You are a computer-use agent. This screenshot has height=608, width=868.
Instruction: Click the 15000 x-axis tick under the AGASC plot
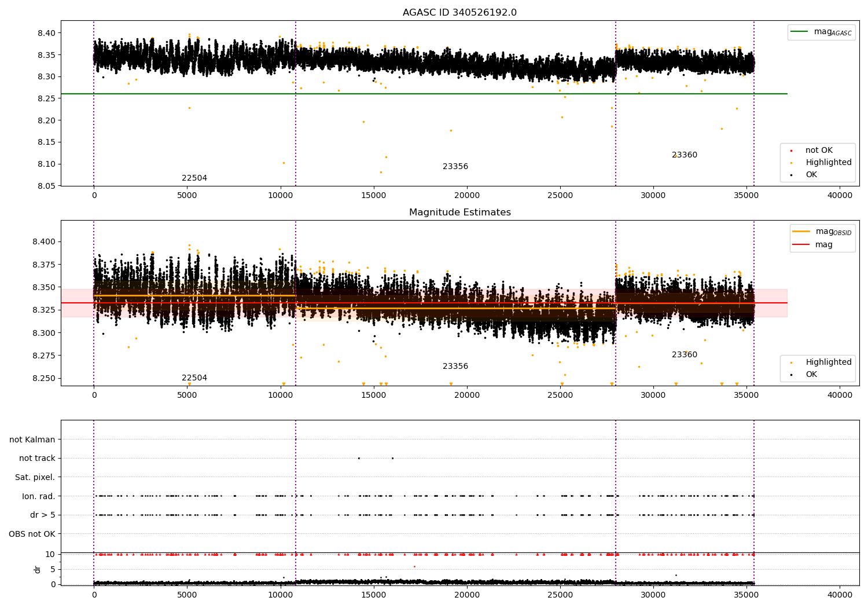pyautogui.click(x=374, y=195)
